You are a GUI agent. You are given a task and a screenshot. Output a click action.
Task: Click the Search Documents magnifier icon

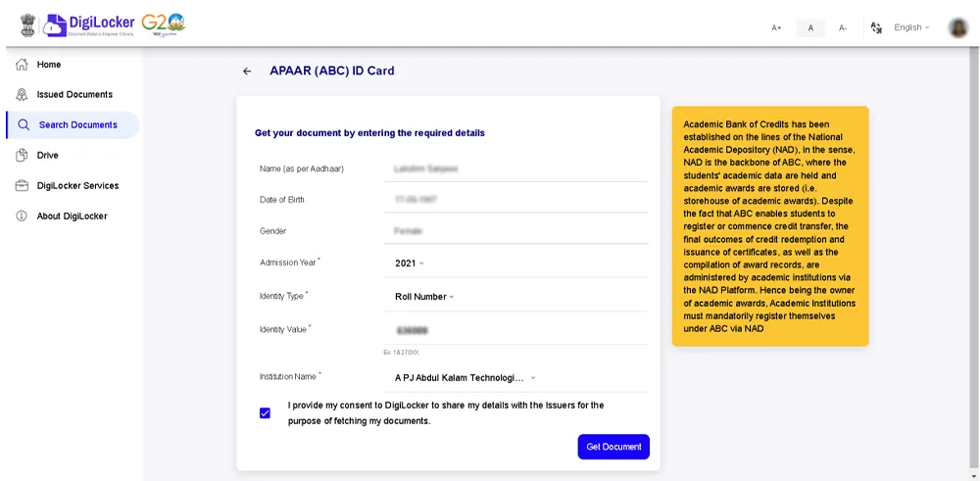(24, 125)
